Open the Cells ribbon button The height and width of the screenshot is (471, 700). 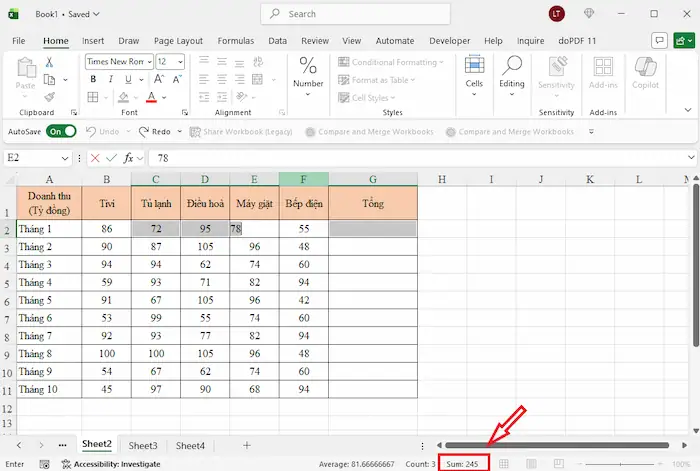[x=474, y=72]
